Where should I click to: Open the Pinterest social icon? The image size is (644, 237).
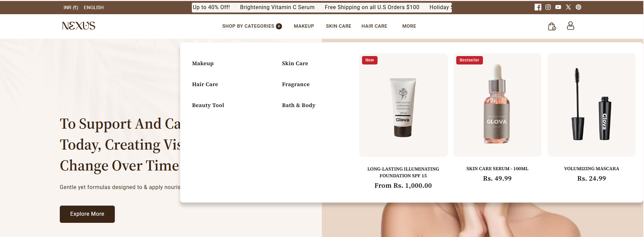pos(578,7)
